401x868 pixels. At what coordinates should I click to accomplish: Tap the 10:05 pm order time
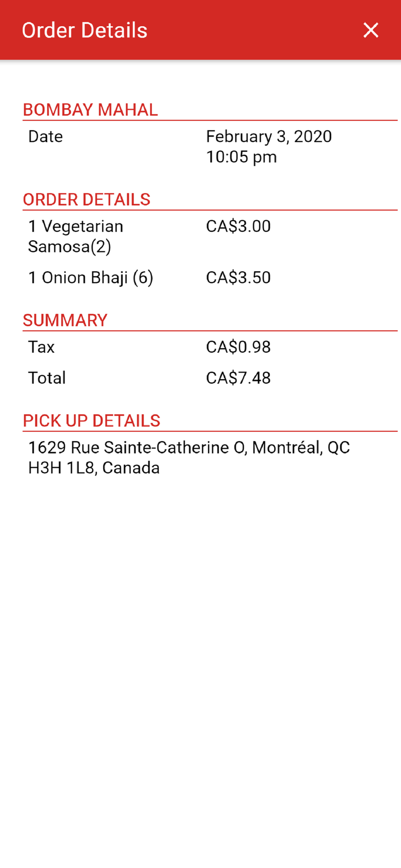click(241, 157)
